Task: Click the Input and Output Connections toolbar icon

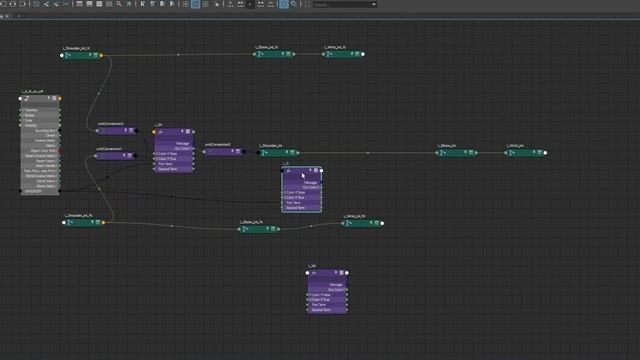Action: tap(12, 4)
